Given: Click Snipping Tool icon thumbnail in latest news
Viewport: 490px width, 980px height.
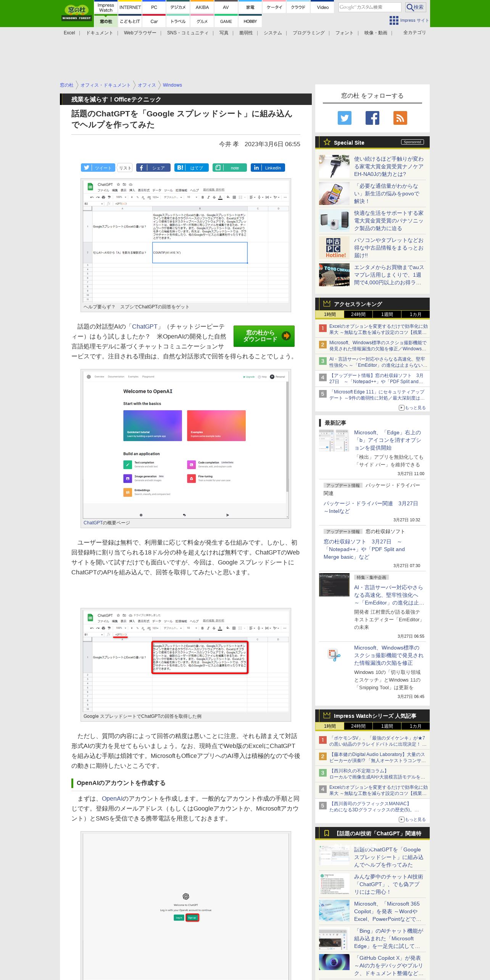Looking at the screenshot, I should pyautogui.click(x=334, y=655).
